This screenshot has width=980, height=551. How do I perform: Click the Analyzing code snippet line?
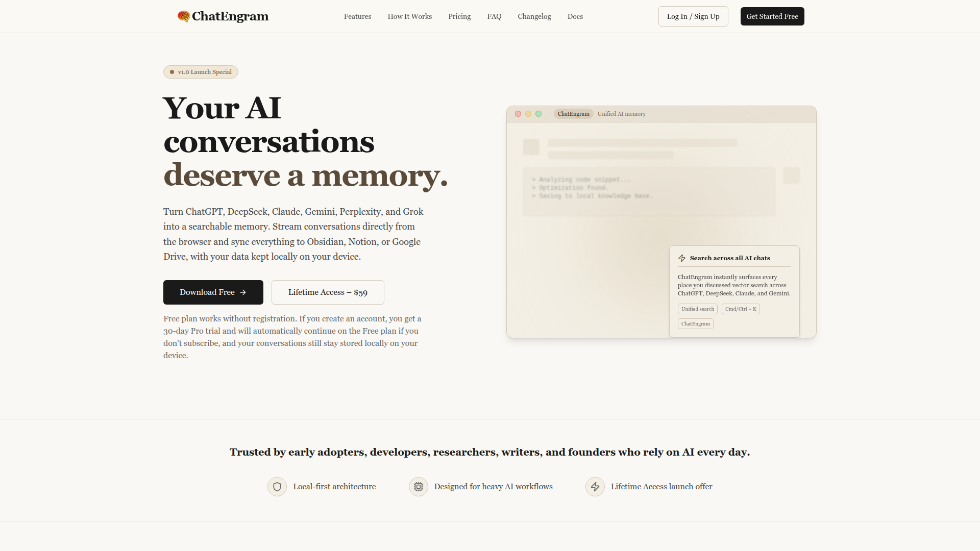click(581, 180)
